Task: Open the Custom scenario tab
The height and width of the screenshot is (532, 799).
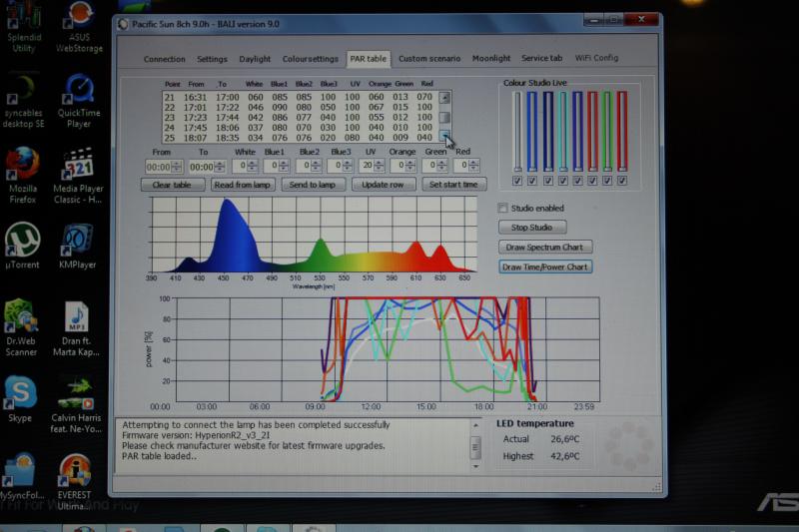Action: (x=431, y=59)
